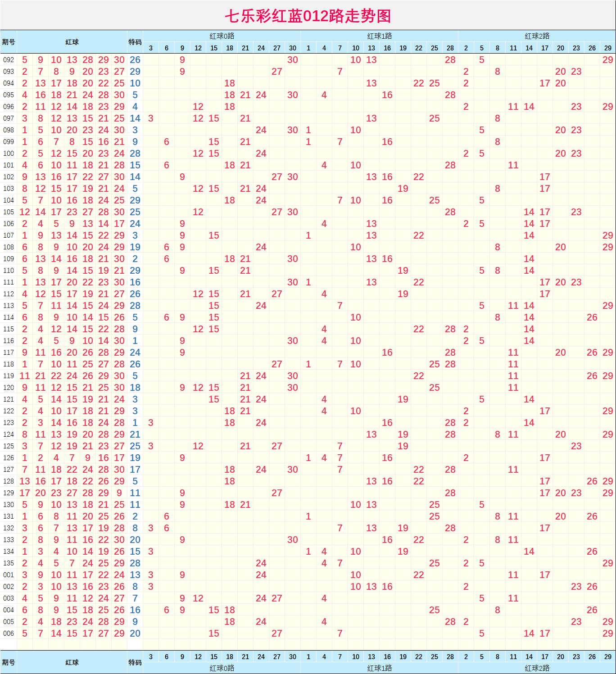Click the top 红球2路 group header
This screenshot has width=616, height=674.
click(537, 36)
